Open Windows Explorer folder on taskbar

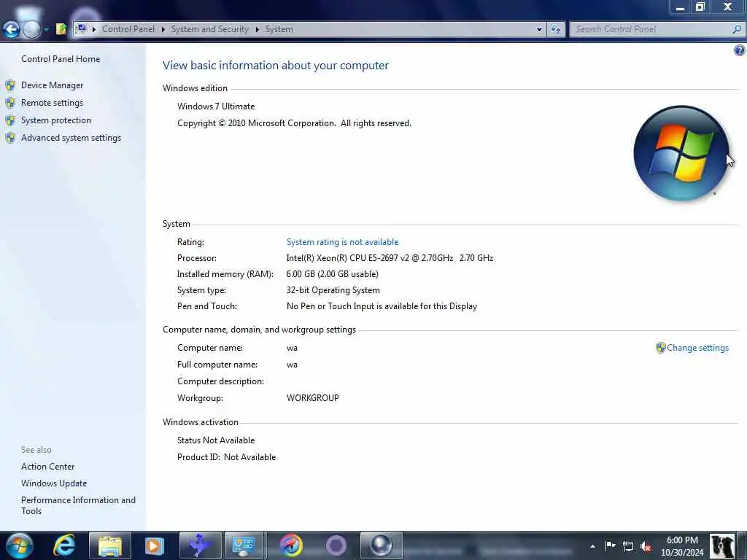click(110, 545)
